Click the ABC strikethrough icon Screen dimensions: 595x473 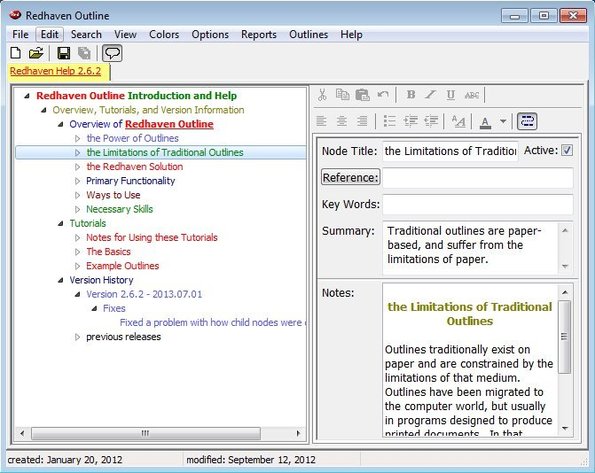pyautogui.click(x=472, y=95)
